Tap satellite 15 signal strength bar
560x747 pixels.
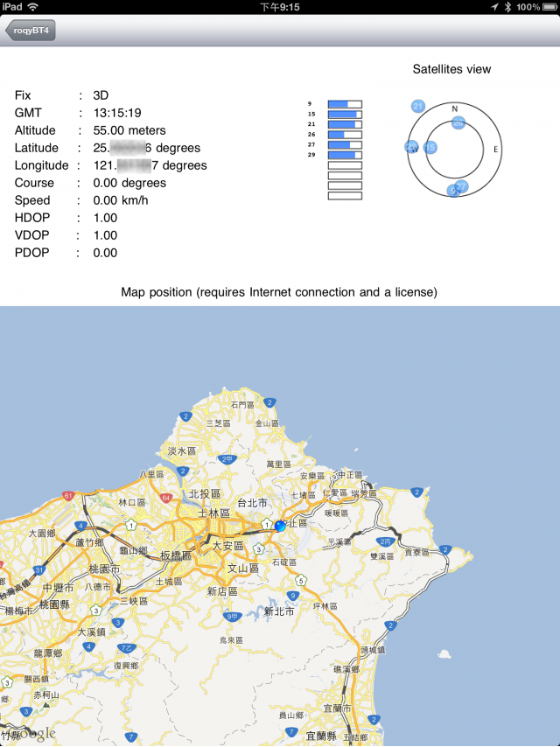(345, 115)
